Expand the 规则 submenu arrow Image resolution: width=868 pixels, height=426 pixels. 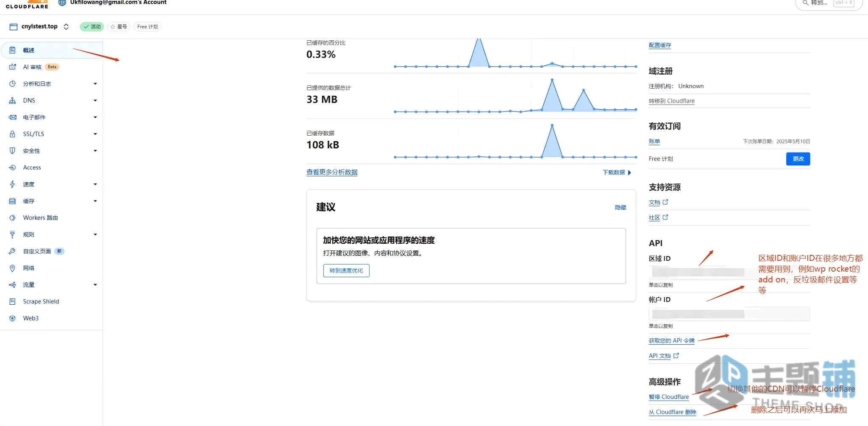click(95, 234)
